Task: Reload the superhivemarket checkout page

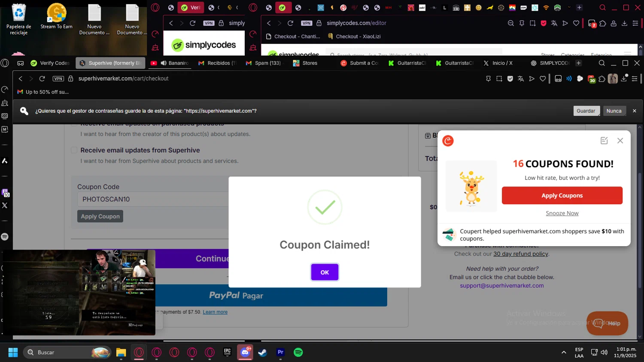Action: pos(42,78)
